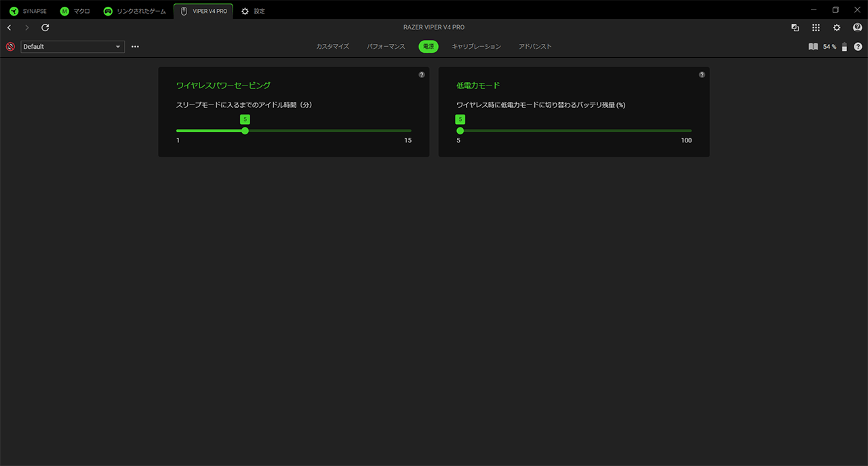Open global settings gear in header
The width and height of the screenshot is (868, 466).
(837, 28)
